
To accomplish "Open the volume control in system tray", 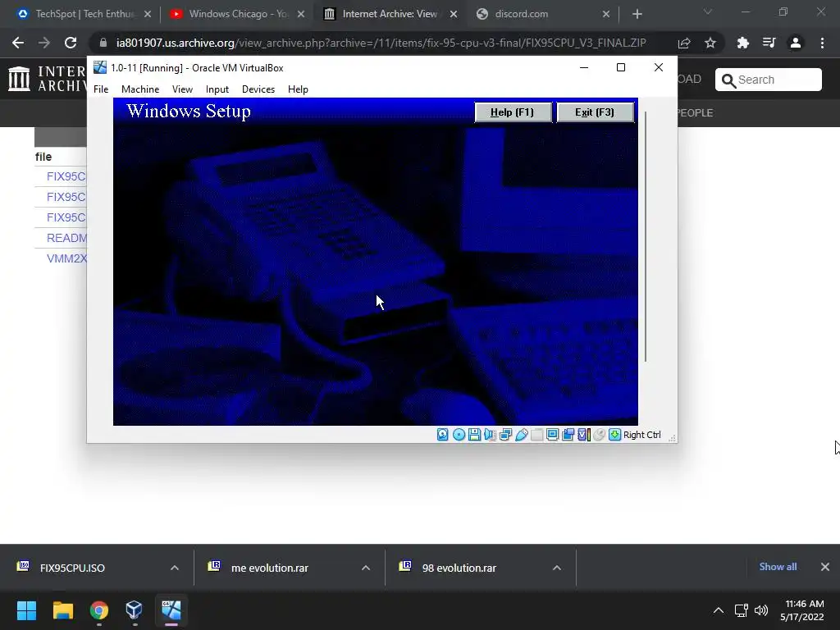I will tap(761, 610).
